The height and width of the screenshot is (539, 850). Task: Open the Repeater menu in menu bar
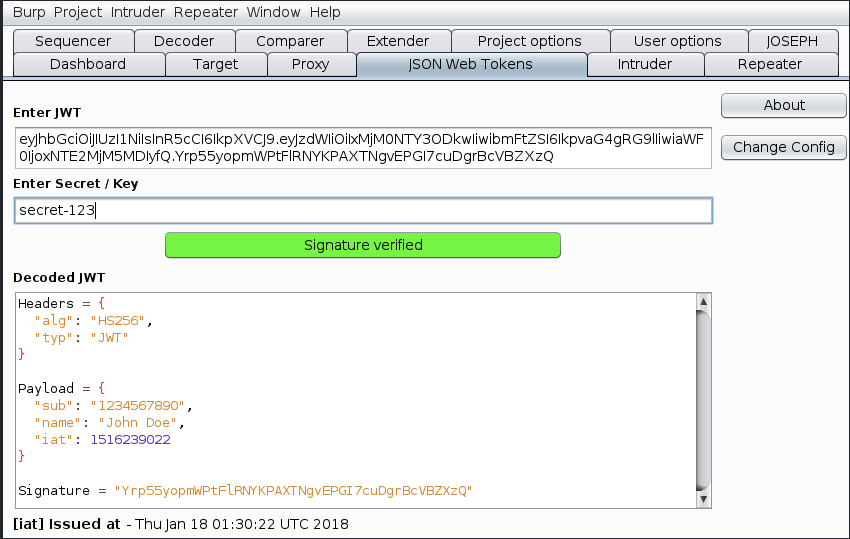(x=205, y=12)
